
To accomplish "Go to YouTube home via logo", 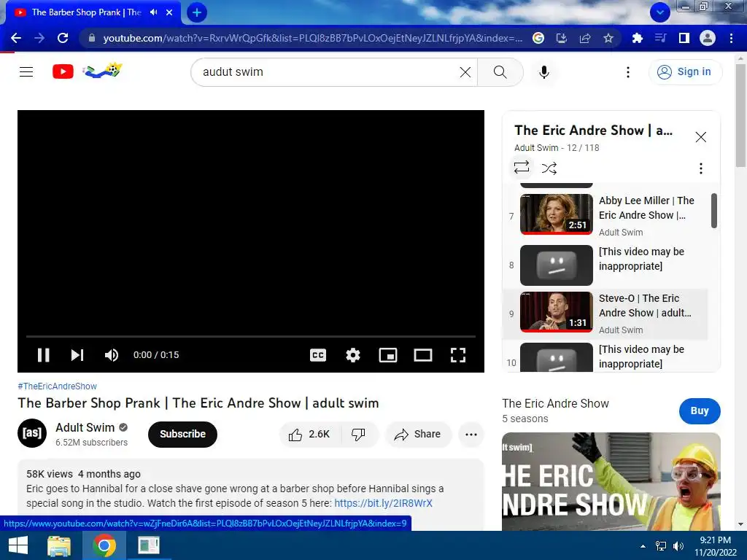I will click(x=63, y=72).
